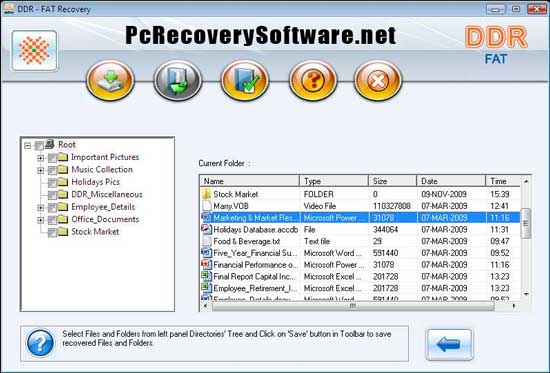The width and height of the screenshot is (550, 373).
Task: Click the file list scroll left arrow
Action: pos(206,306)
